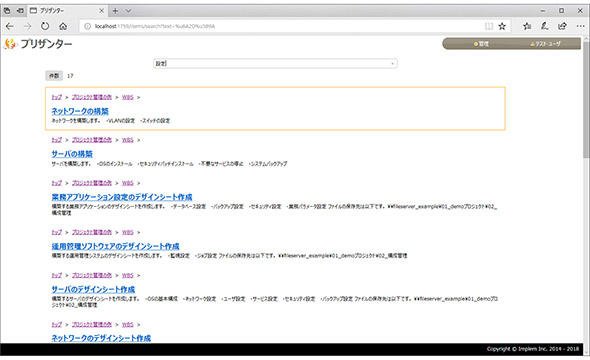Click トップ breadcrumb above サーバの構築
Viewport: 590px width, 360px height.
pos(57,140)
